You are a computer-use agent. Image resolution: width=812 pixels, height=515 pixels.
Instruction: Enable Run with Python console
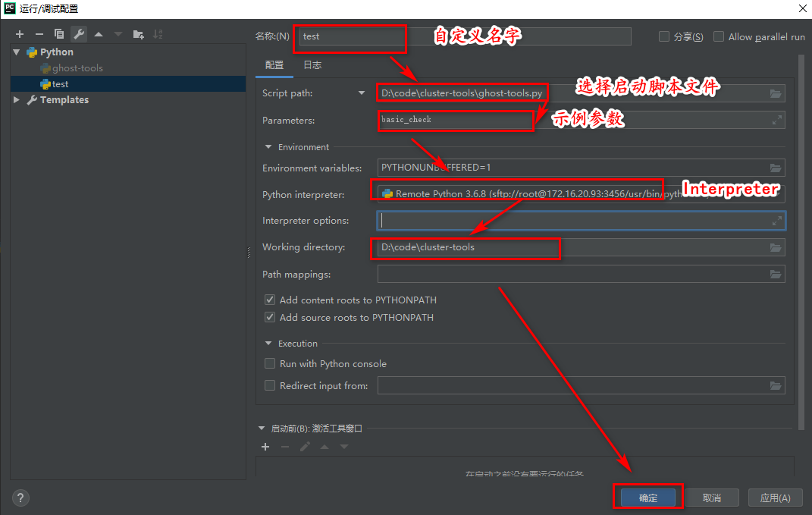pyautogui.click(x=270, y=364)
